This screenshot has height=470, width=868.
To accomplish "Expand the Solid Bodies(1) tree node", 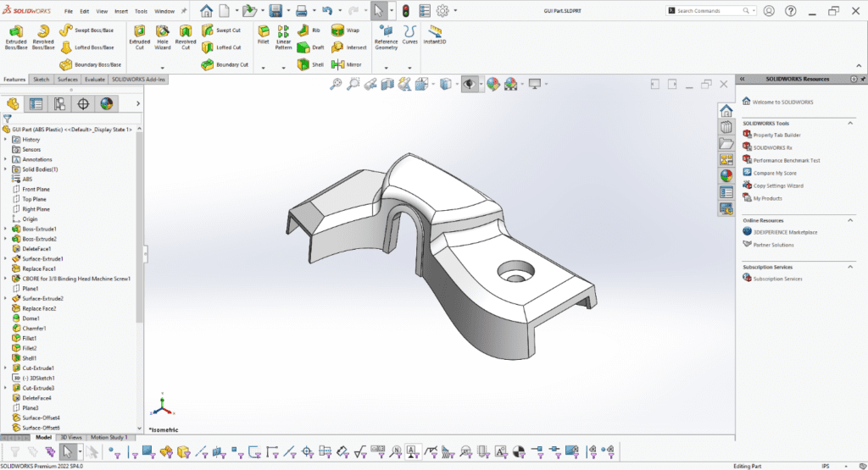I will 5,169.
